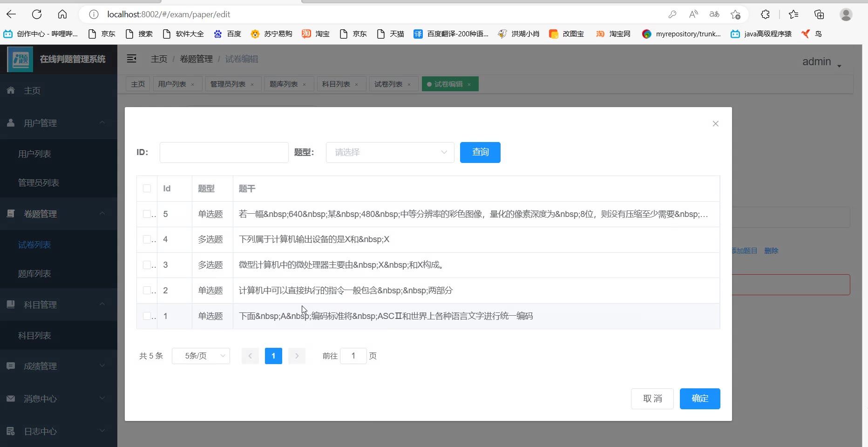Add page to favorites star icon
The height and width of the screenshot is (447, 868).
(736, 14)
